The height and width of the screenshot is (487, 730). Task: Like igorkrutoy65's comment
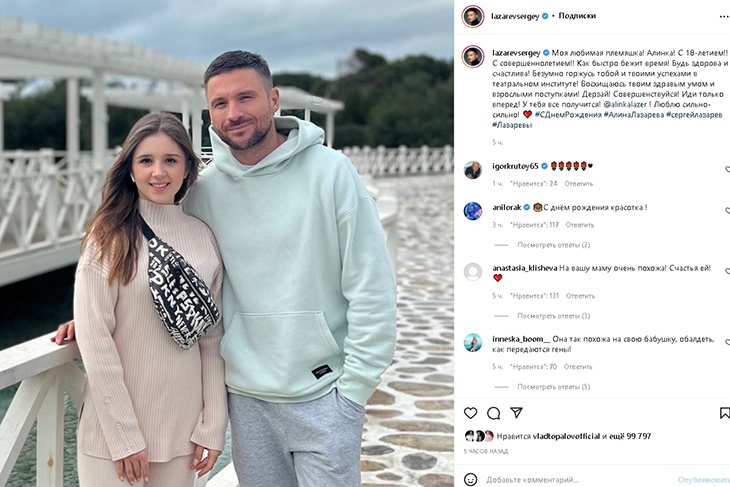(728, 169)
